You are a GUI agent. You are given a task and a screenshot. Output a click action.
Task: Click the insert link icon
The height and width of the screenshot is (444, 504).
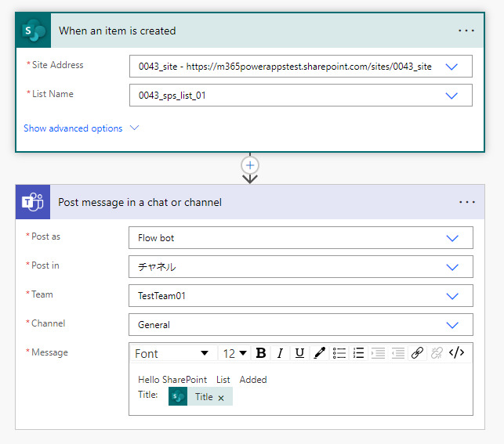click(x=418, y=353)
